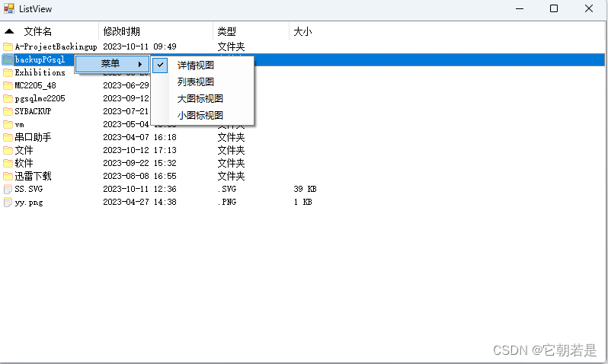Switch to 大图标视图
608x364 pixels.
click(203, 98)
